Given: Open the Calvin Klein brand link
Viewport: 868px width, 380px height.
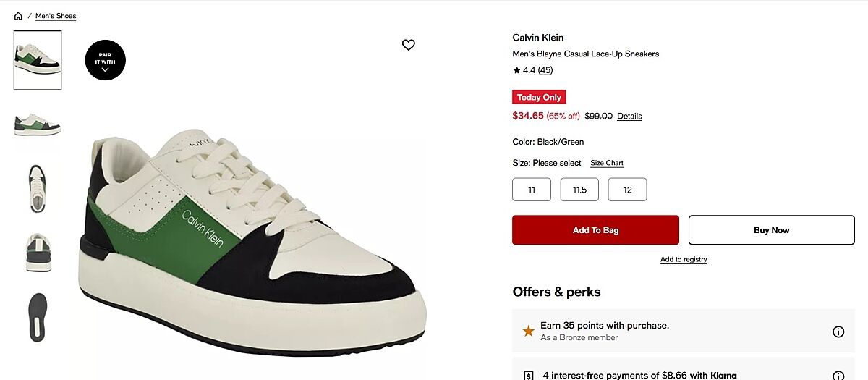Looking at the screenshot, I should pyautogui.click(x=537, y=38).
